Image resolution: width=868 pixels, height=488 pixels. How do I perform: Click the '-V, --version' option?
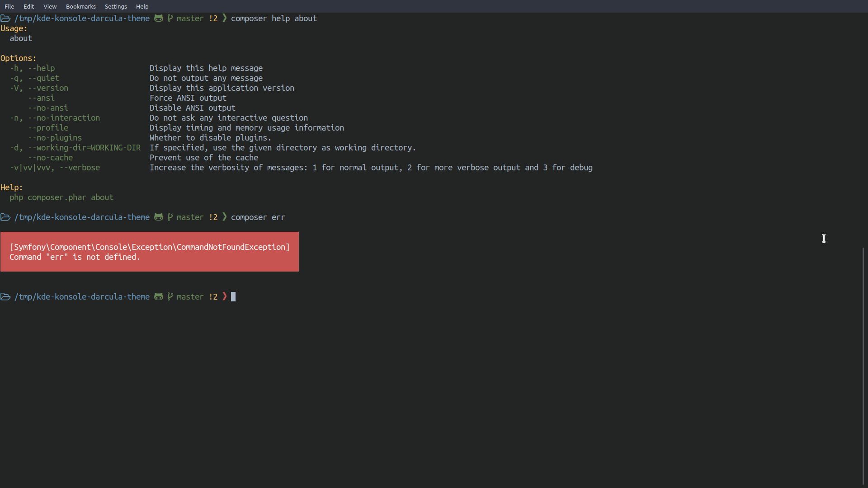[x=39, y=88]
